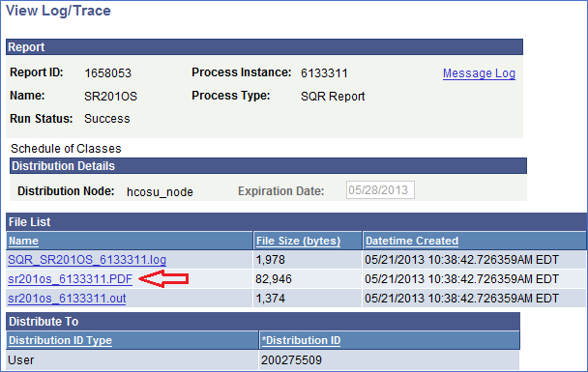Select Report ID value 1658053
The width and height of the screenshot is (588, 372).
tap(108, 73)
